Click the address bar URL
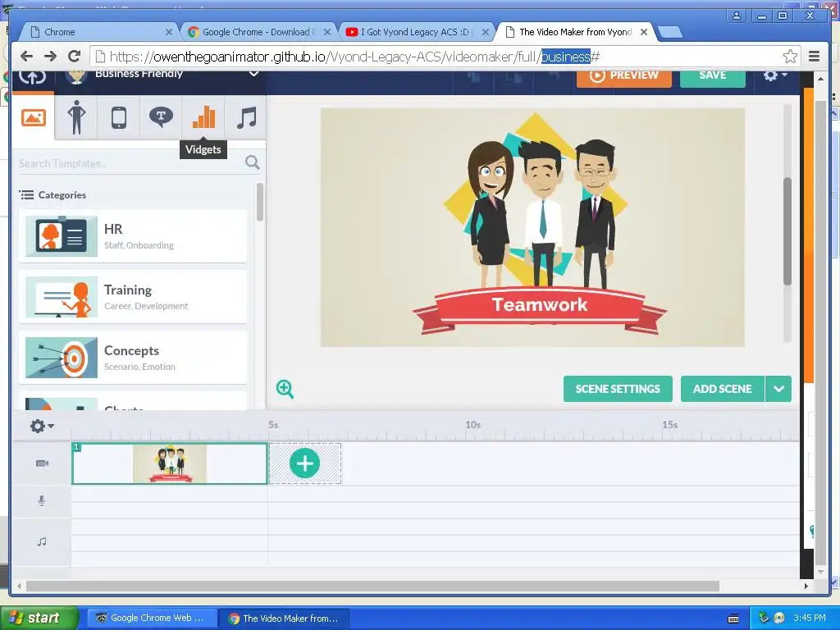This screenshot has height=630, width=840. click(x=354, y=57)
